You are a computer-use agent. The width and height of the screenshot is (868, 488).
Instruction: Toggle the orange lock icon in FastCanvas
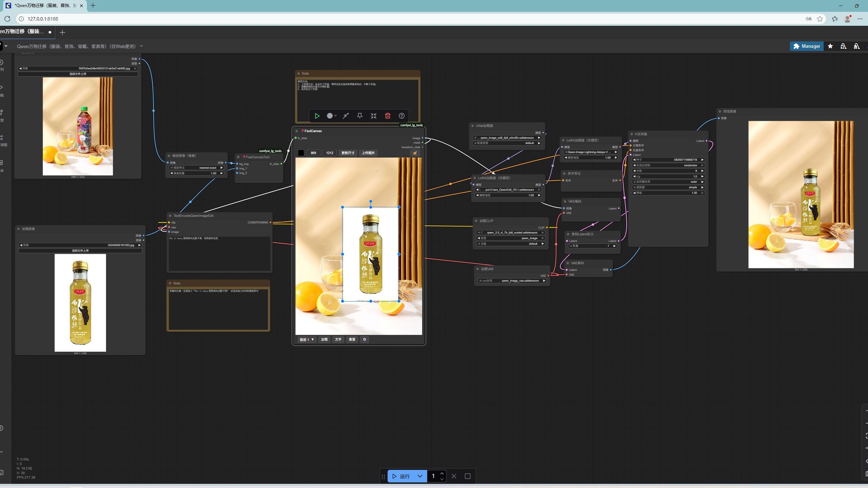point(415,153)
